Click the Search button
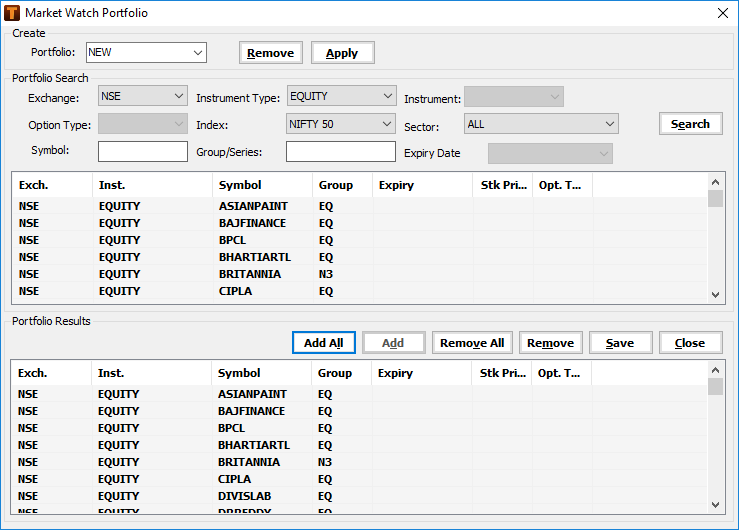 690,124
